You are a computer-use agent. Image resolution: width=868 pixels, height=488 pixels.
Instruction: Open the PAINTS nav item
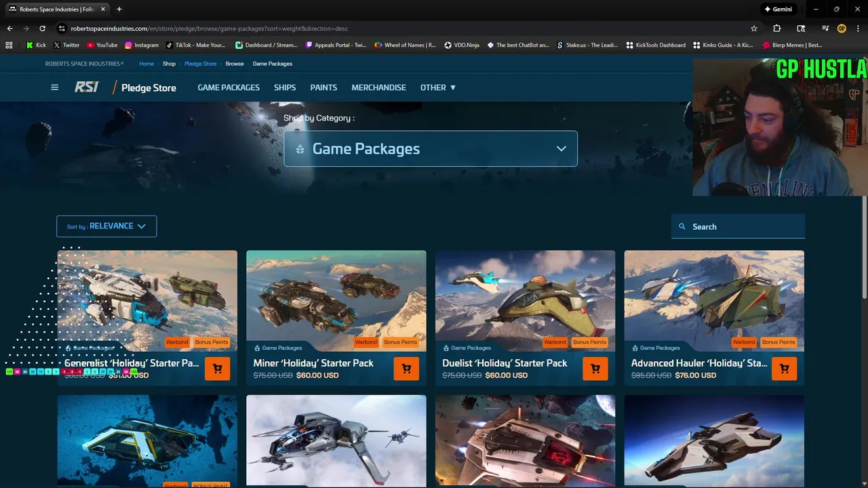[x=323, y=87]
